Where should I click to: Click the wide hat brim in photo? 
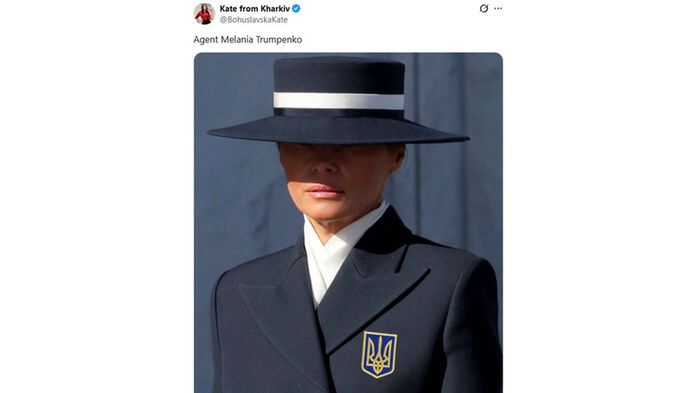(339, 131)
